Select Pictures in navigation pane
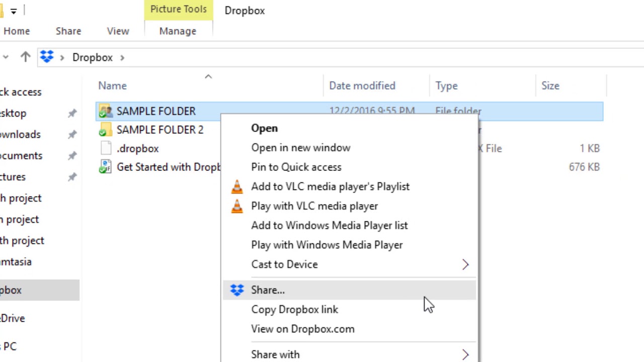 pos(13,177)
